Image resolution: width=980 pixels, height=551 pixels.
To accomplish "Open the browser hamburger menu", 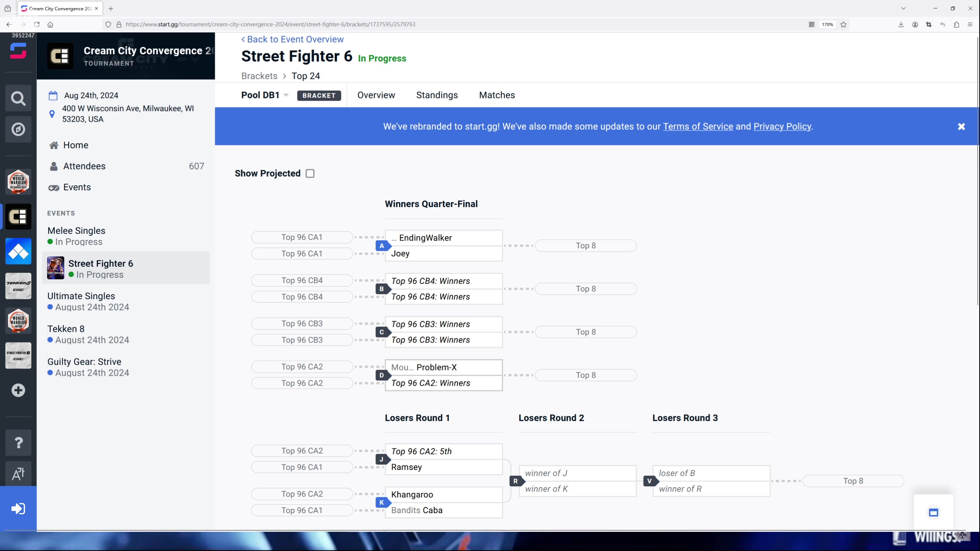I will click(970, 24).
